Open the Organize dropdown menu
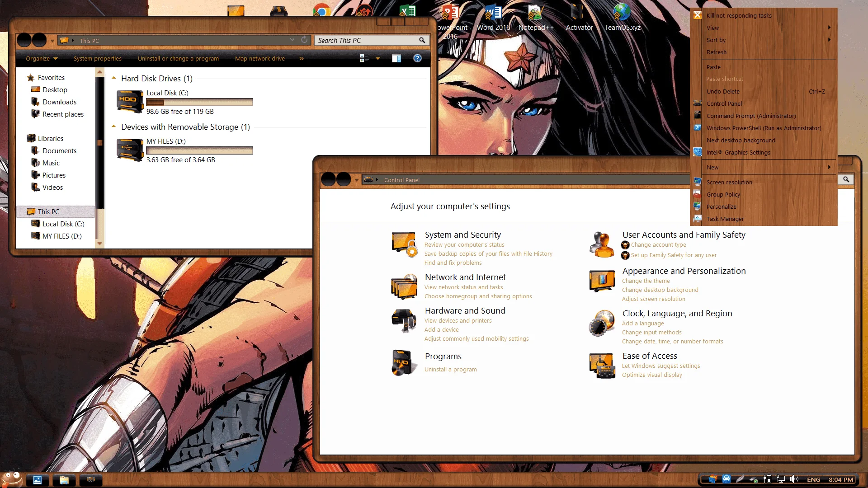This screenshot has width=868, height=488. (42, 58)
